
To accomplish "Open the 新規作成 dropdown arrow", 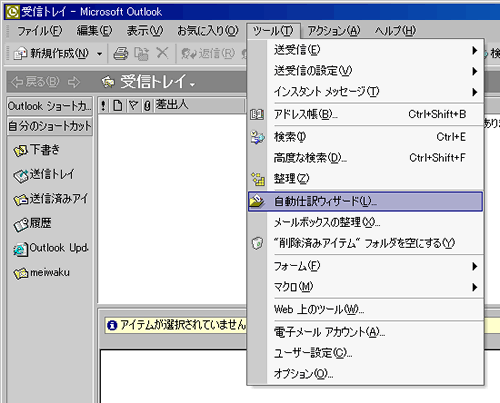I will click(x=99, y=54).
